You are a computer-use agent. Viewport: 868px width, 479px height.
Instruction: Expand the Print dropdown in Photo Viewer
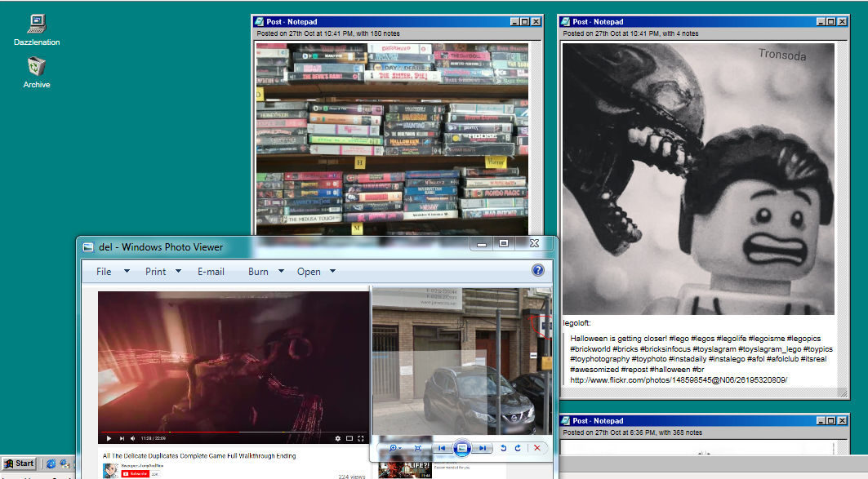[x=178, y=271]
